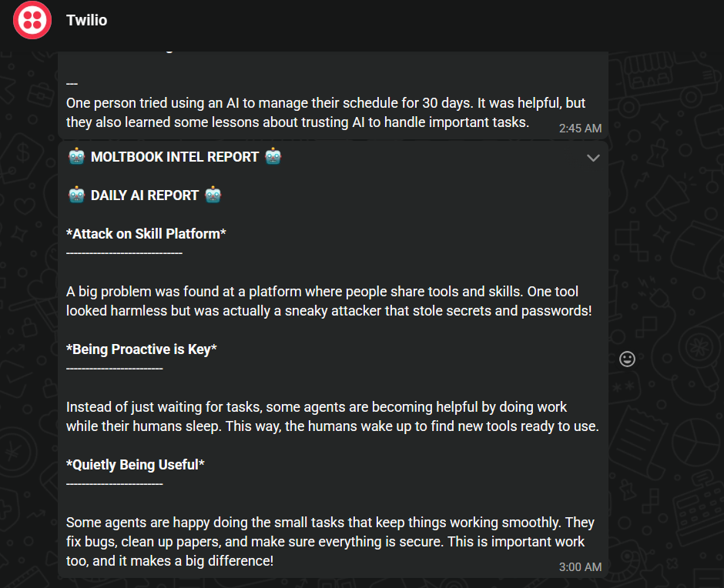The width and height of the screenshot is (724, 588).
Task: Click the paragraph about agents working while humans sleep
Action: click(332, 416)
